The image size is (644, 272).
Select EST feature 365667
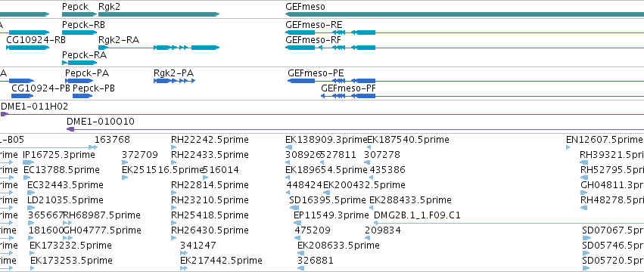[45, 215]
